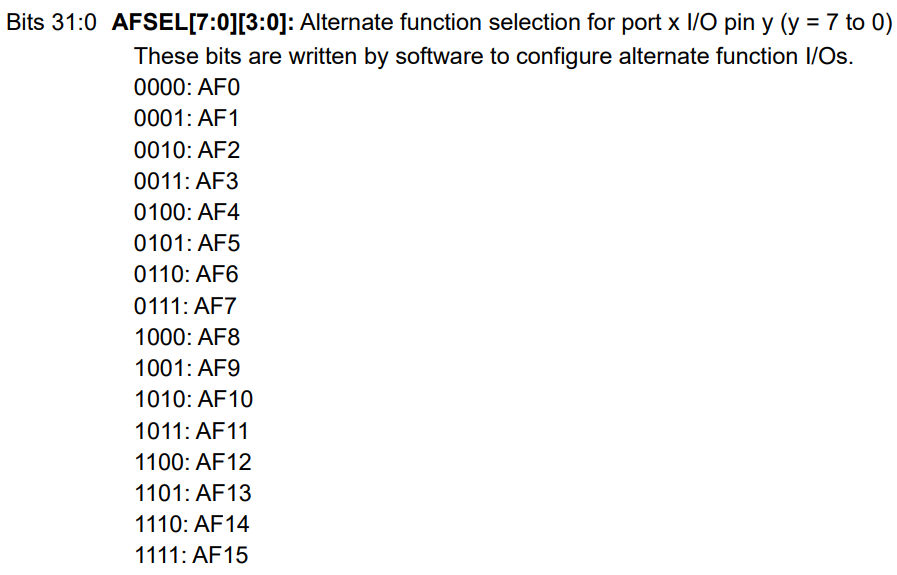This screenshot has height=575, width=897.
Task: Select the 0010: AF2 line
Action: 186,150
